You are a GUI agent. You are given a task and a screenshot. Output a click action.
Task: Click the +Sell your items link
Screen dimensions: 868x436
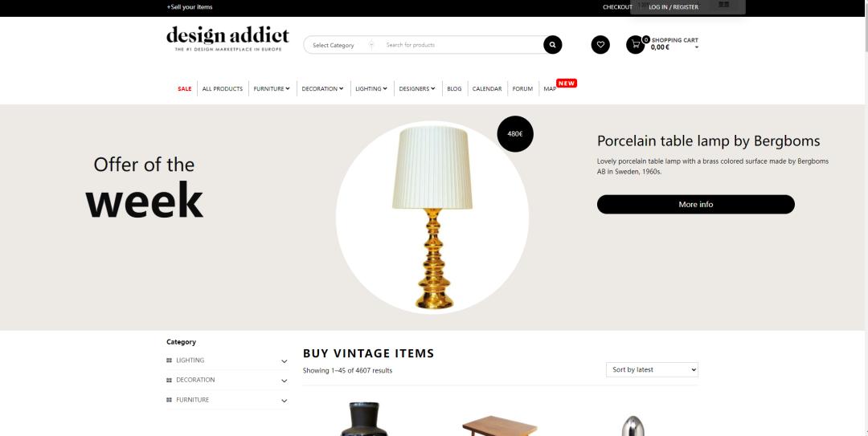point(190,7)
